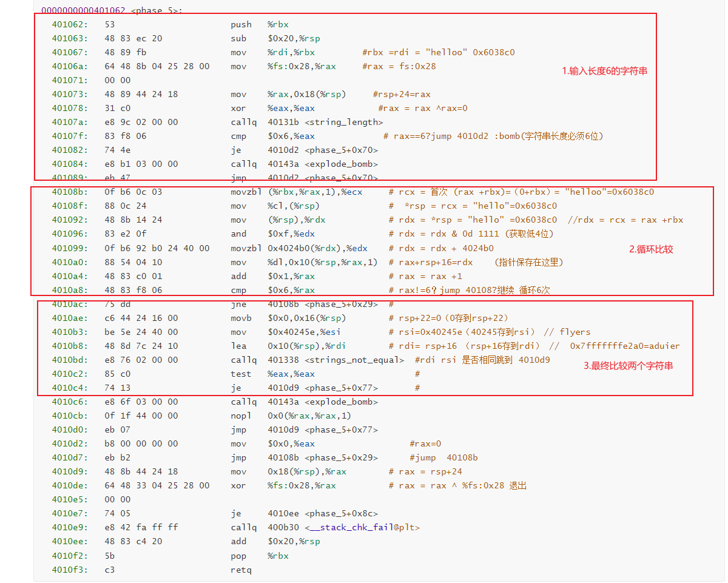
Task: Click the add $0x20,%rsp operand
Action: tap(294, 541)
